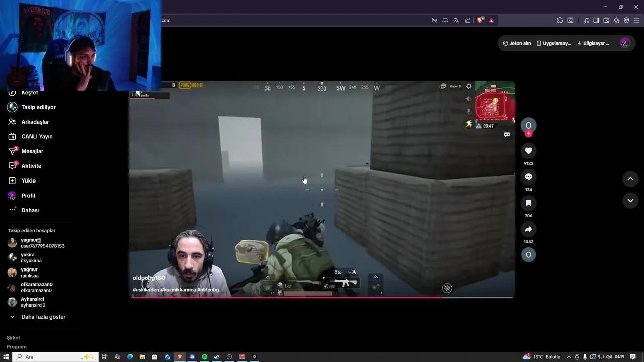Seek on the red video progress bar
This screenshot has height=362, width=644.
pyautogui.click(x=322, y=298)
